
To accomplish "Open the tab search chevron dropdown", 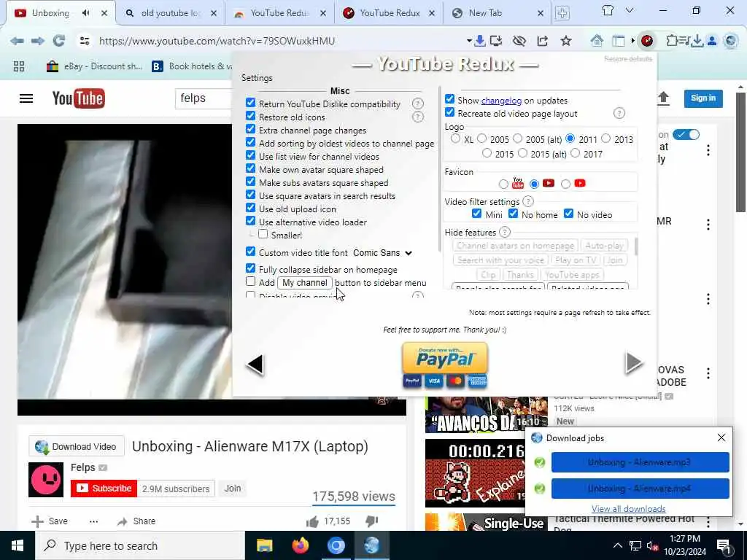I will click(x=630, y=10).
